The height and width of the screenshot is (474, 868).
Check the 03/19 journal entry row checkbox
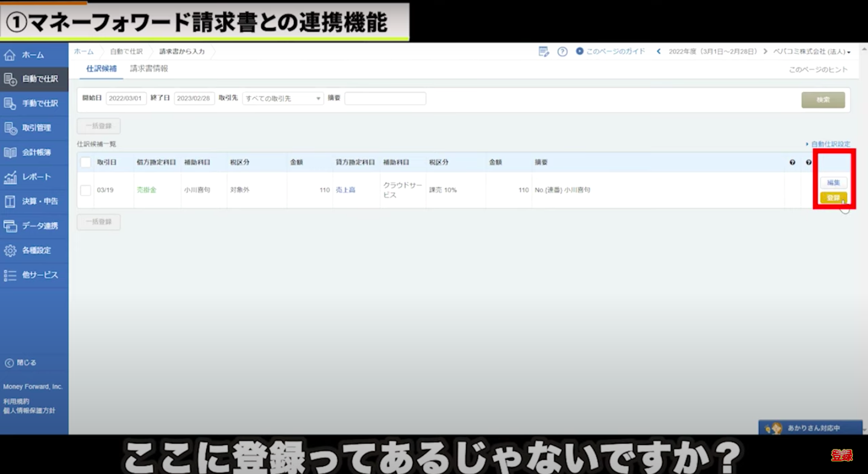[86, 190]
